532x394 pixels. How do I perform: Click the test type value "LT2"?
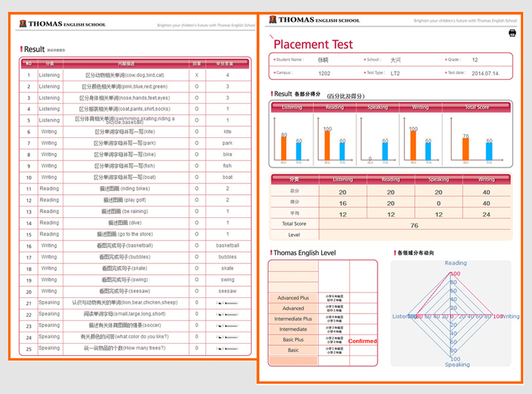396,73
